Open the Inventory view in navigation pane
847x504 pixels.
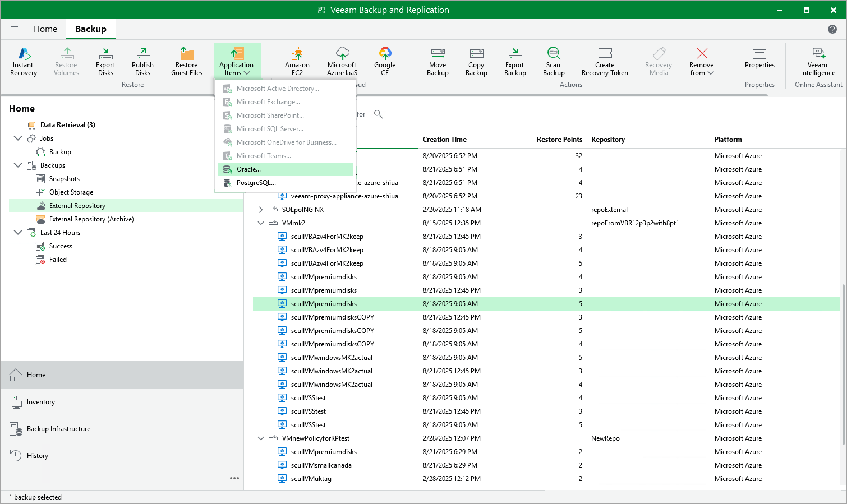122,402
